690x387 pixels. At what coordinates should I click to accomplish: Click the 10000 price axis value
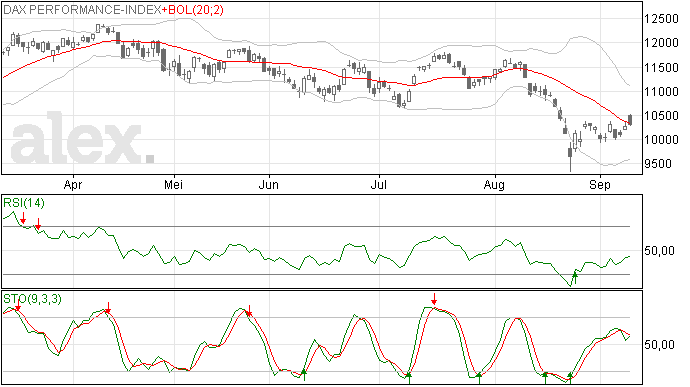click(x=661, y=140)
